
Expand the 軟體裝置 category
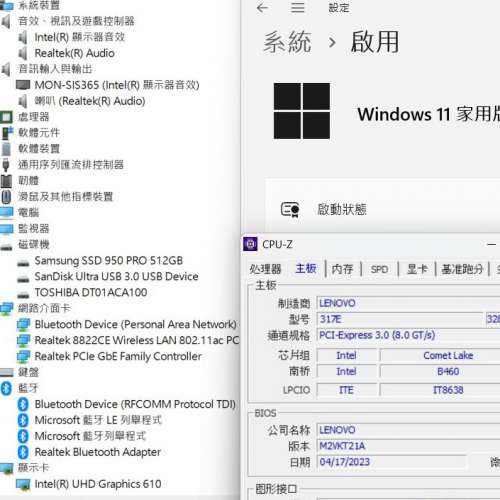pos(39,149)
